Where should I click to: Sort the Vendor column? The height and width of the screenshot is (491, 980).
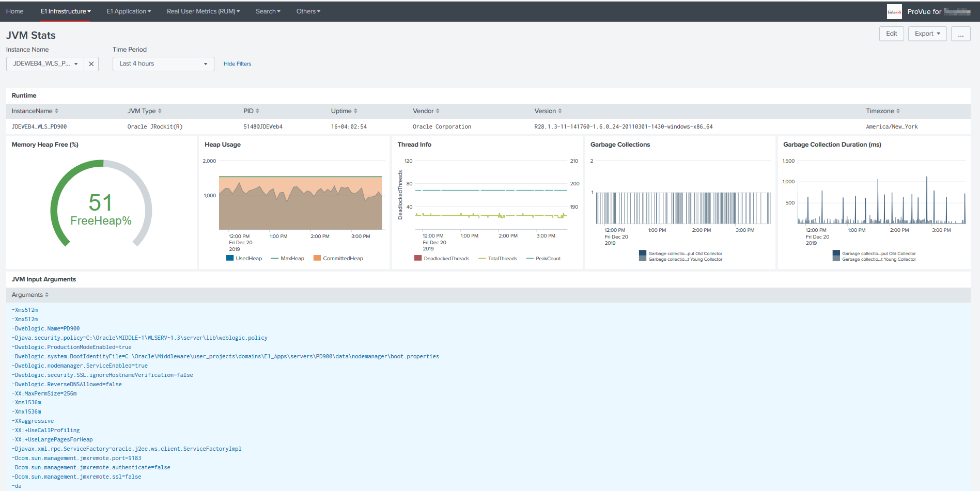[438, 111]
